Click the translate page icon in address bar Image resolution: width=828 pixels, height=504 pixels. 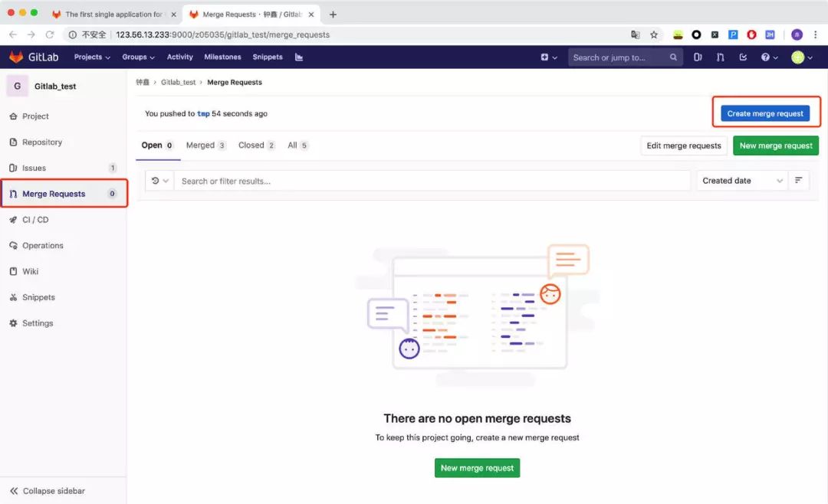pyautogui.click(x=636, y=34)
